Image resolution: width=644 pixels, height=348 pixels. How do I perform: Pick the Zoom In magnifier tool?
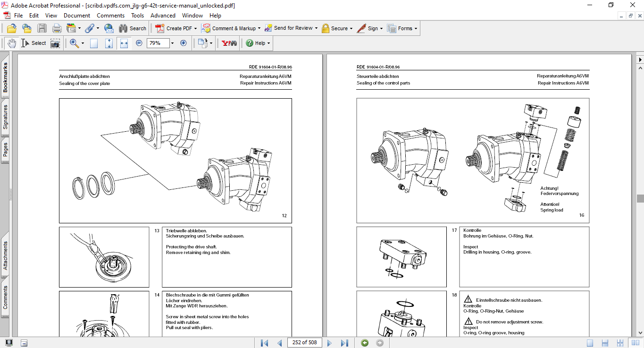pos(74,43)
